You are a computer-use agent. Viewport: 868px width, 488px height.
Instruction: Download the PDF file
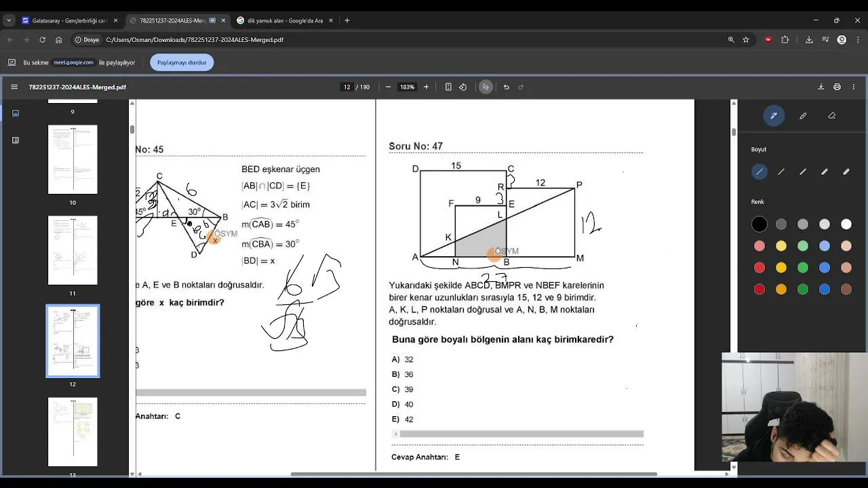tap(821, 87)
